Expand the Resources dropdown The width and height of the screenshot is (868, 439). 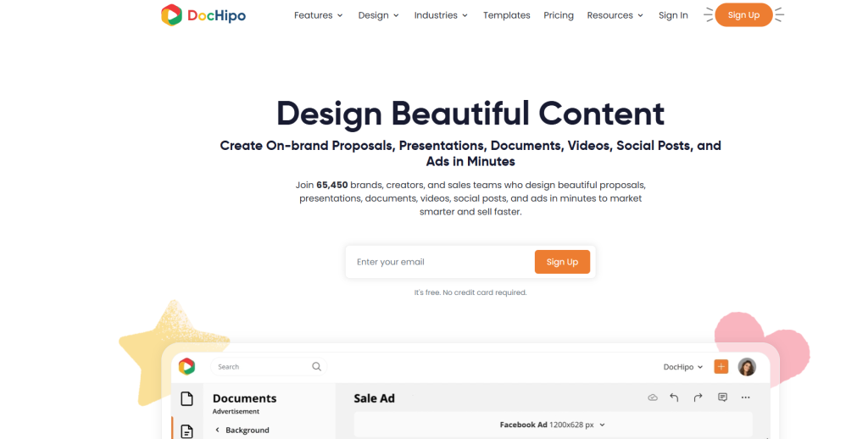coord(615,15)
